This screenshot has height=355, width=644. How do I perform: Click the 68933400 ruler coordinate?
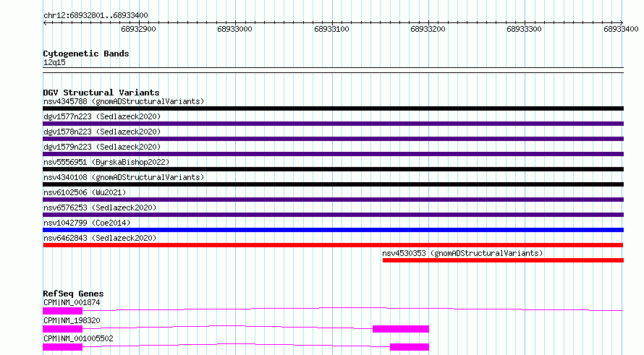point(621,29)
